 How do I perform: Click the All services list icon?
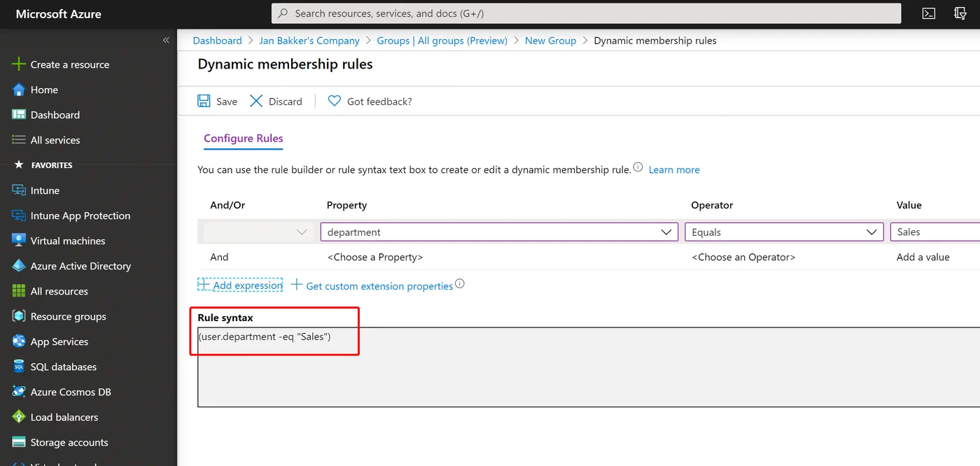[x=19, y=140]
